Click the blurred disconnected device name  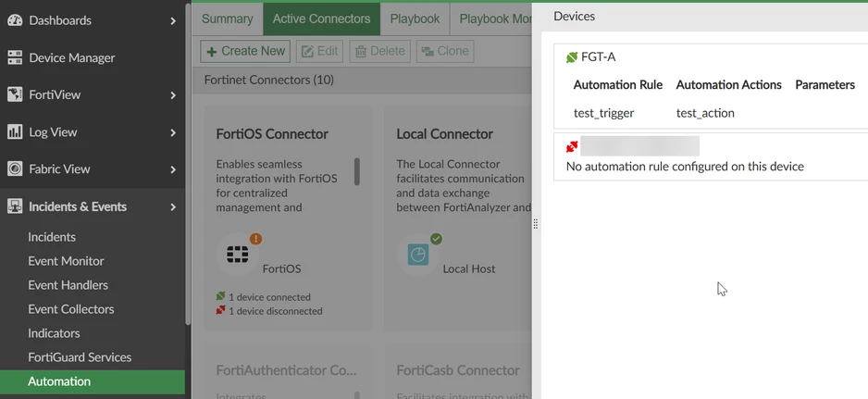640,146
